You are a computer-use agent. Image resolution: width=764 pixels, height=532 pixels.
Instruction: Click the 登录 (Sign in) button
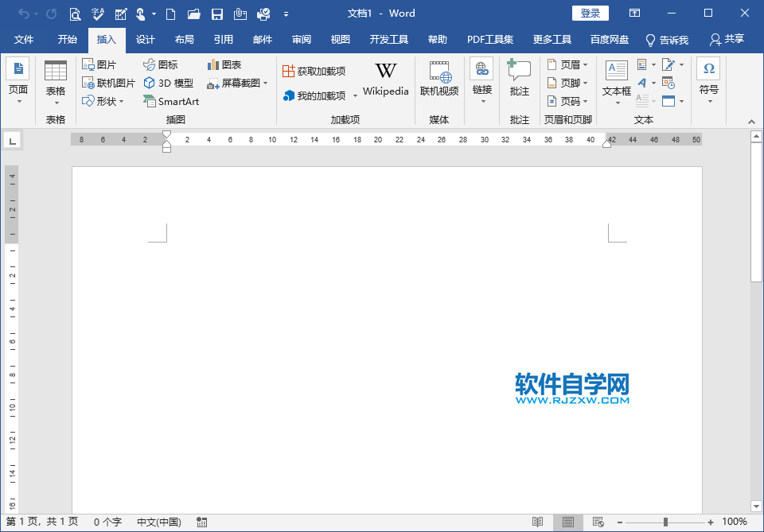[591, 13]
